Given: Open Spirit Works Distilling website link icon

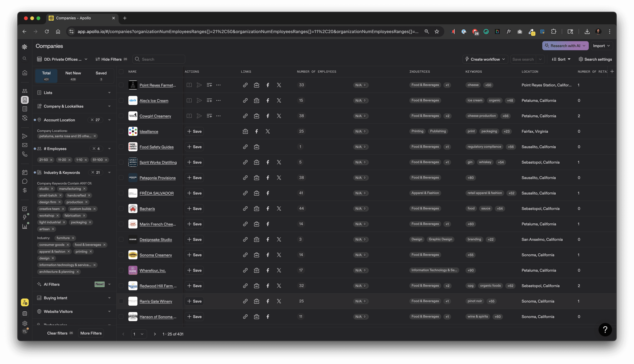Looking at the screenshot, I should 245,162.
